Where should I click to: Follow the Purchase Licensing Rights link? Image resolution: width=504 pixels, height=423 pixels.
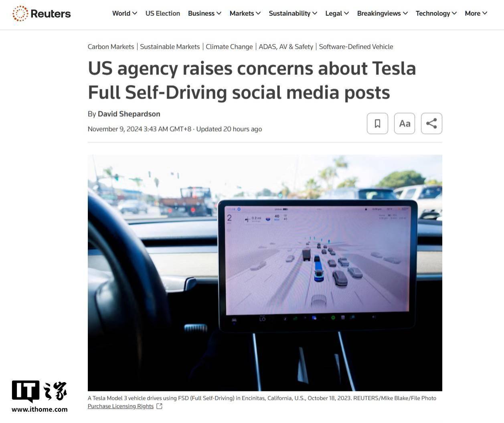click(121, 406)
